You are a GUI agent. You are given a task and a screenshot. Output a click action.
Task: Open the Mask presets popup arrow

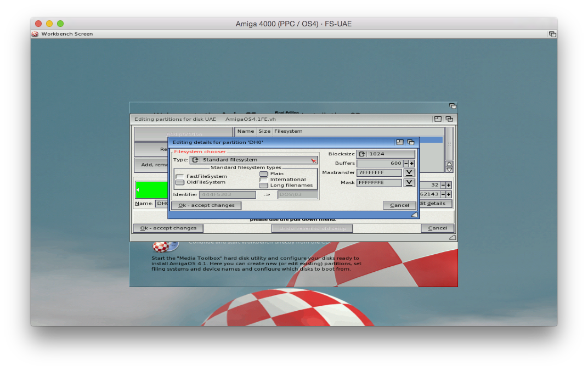(409, 183)
